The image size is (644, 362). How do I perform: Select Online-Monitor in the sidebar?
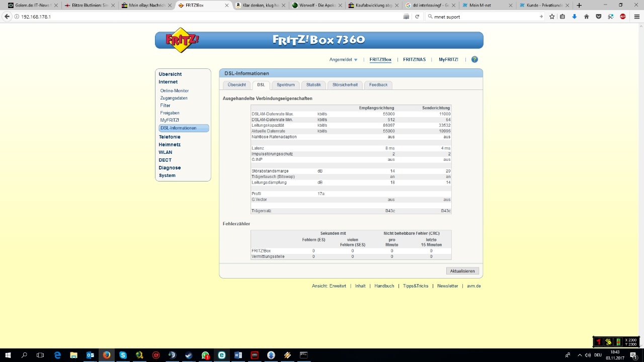tap(175, 91)
